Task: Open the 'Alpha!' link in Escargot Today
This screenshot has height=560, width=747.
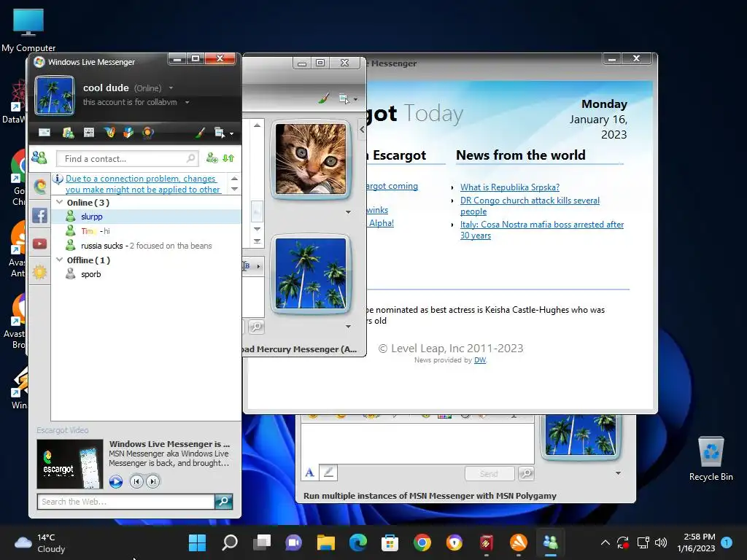Action: 381,223
